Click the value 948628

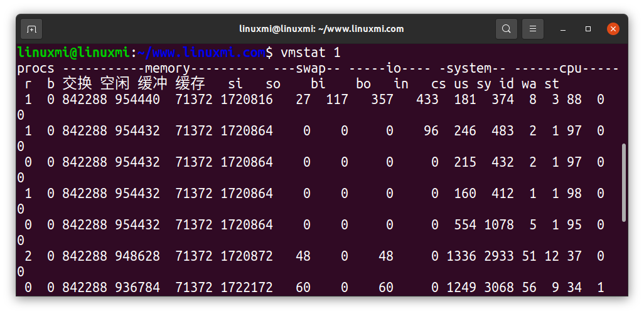137,256
